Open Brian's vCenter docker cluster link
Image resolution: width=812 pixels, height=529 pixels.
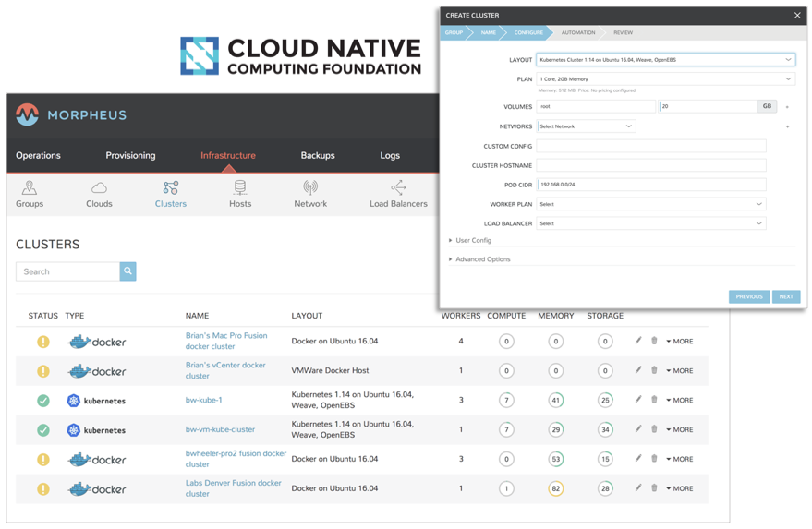[x=225, y=370]
